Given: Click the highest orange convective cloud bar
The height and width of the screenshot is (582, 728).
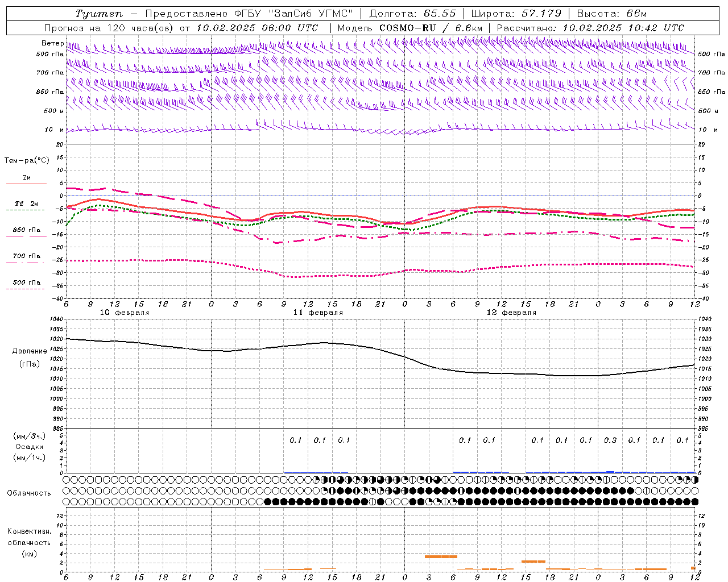Looking at the screenshot, I should [x=441, y=556].
